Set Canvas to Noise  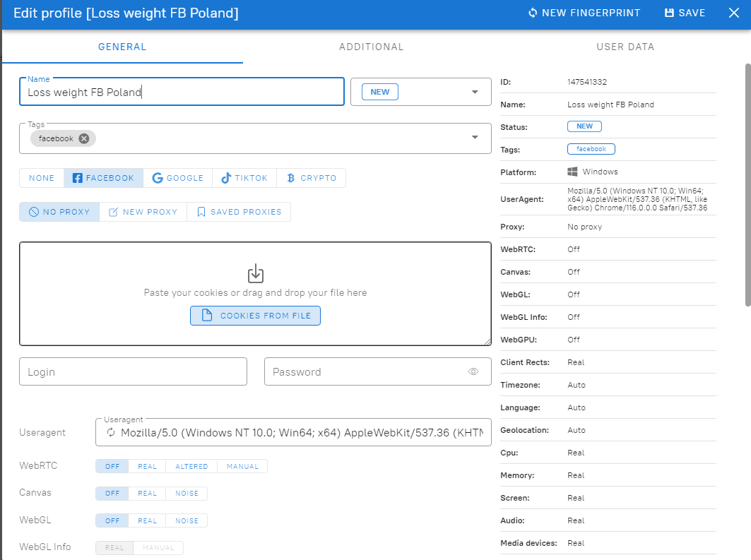(187, 494)
